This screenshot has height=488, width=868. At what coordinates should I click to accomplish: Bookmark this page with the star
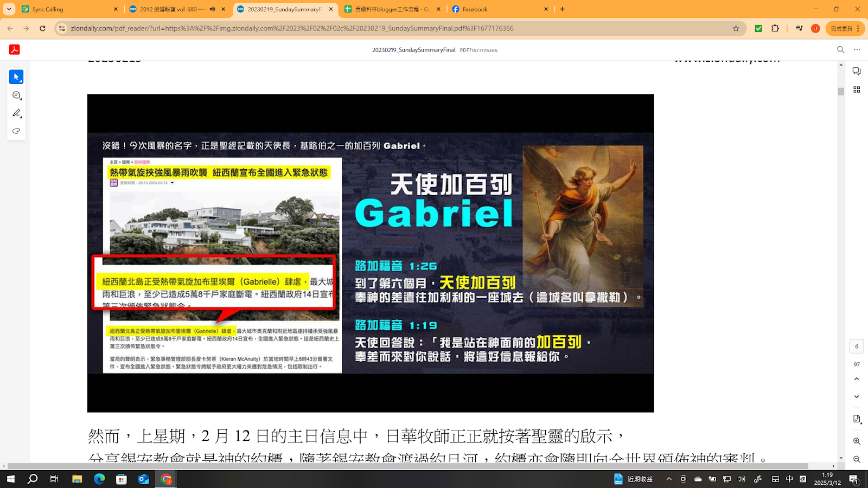point(736,28)
